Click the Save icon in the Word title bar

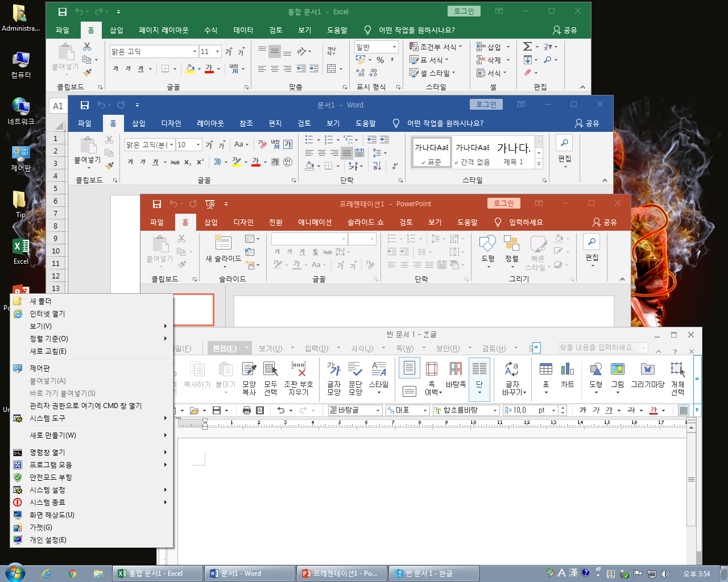[85, 105]
